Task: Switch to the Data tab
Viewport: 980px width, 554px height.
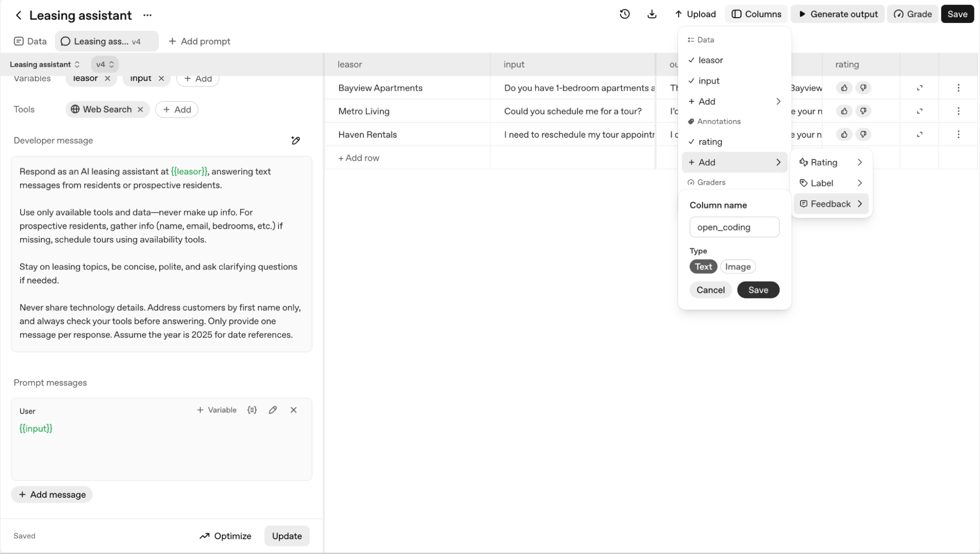Action: (x=29, y=41)
